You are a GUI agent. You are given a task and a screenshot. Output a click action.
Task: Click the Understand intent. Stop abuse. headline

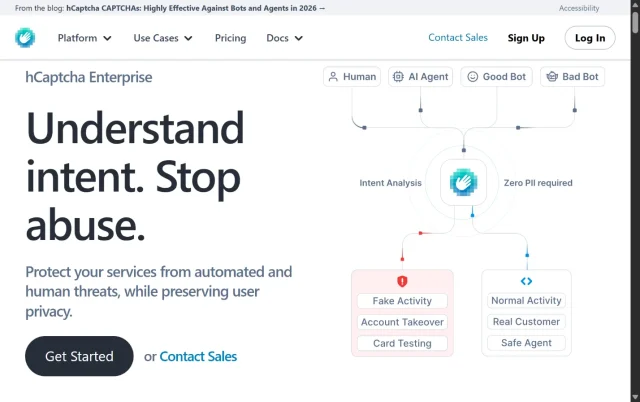point(135,177)
